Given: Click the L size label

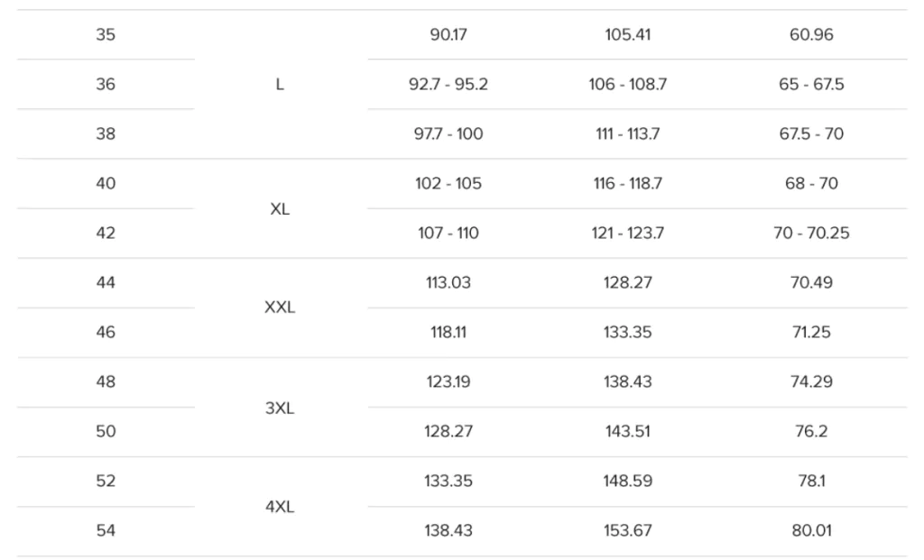Looking at the screenshot, I should [x=280, y=84].
